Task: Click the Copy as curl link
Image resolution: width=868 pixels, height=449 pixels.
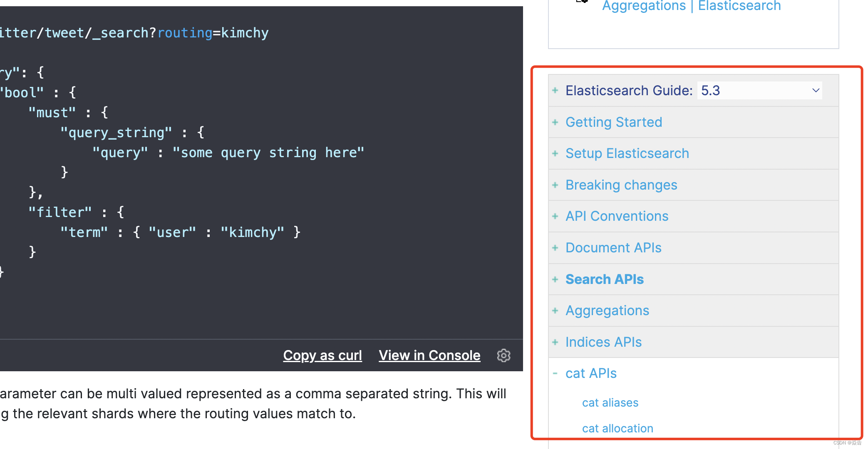Action: pyautogui.click(x=322, y=355)
